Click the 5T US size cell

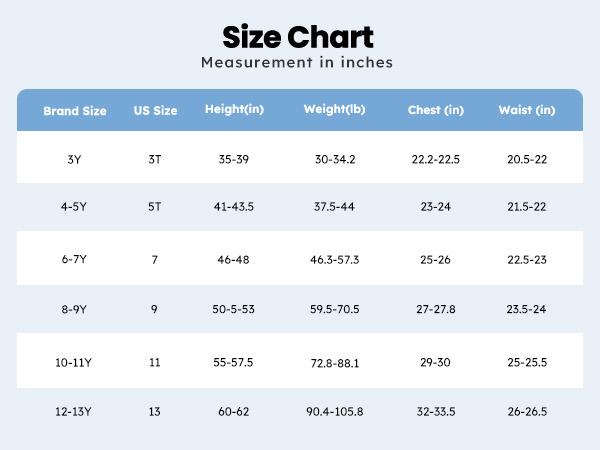point(155,207)
